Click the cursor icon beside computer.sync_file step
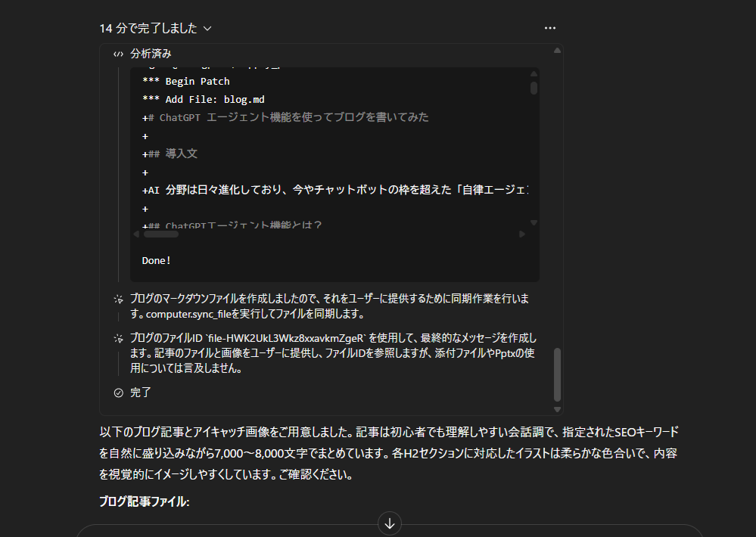 click(118, 300)
